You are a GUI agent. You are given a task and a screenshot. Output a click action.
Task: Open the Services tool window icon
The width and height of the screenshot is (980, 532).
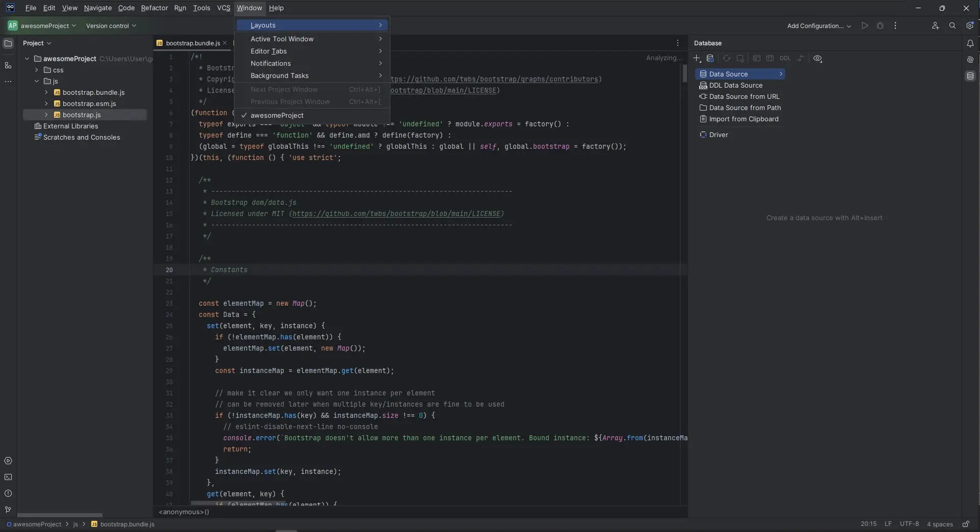click(x=8, y=461)
